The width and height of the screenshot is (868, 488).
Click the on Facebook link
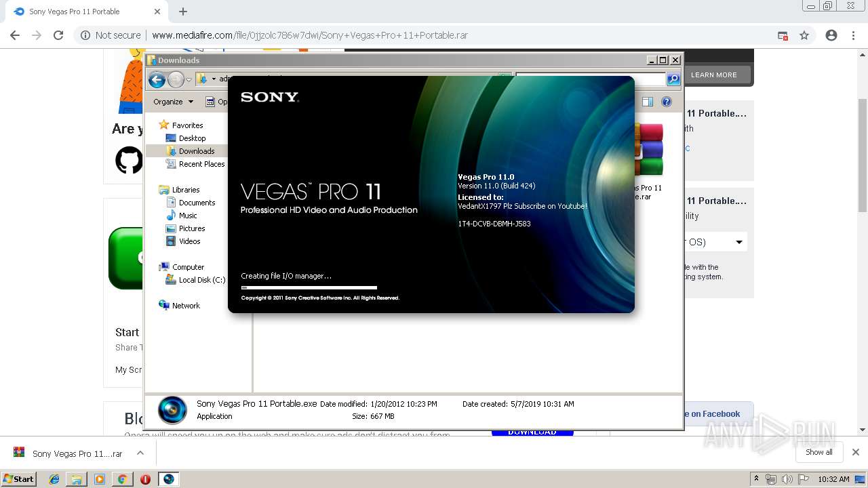pyautogui.click(x=711, y=414)
